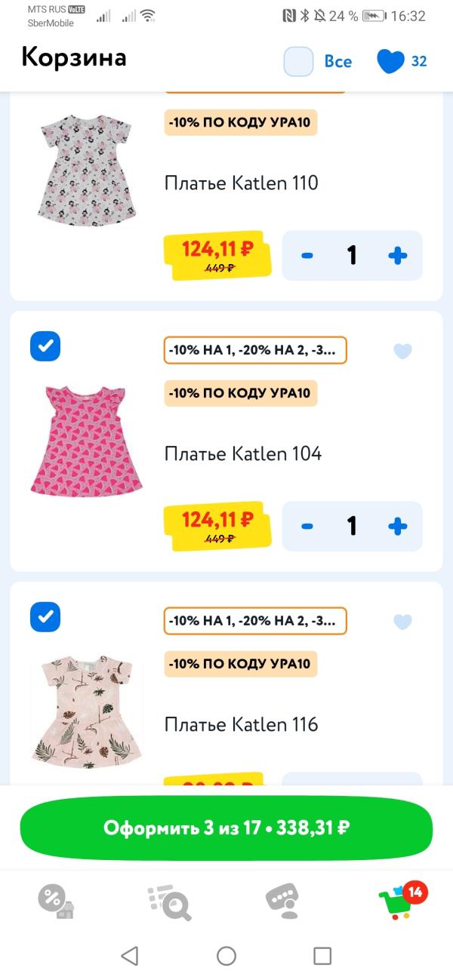Expand the discount promo tag on Katlen 116
This screenshot has height=980, width=453.
point(255,621)
